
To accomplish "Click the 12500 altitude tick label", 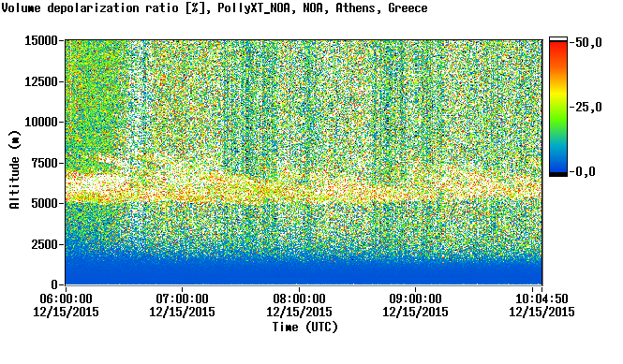I will pyautogui.click(x=41, y=81).
